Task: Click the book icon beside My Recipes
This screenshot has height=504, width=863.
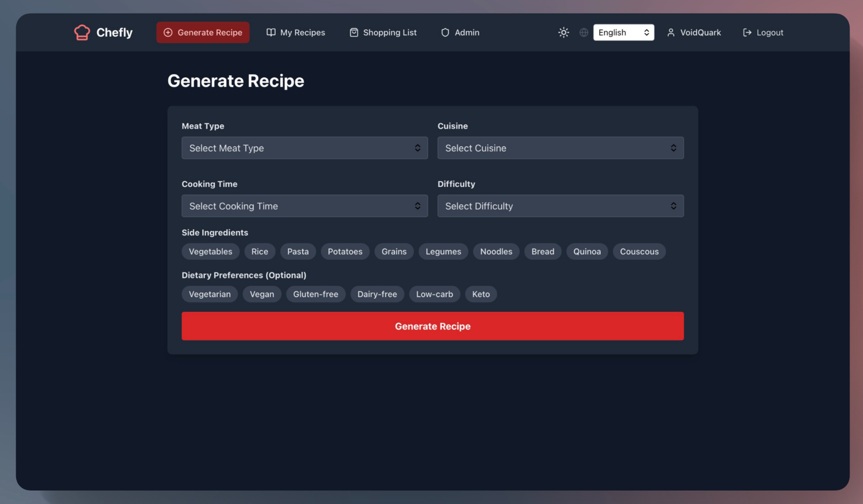Action: (271, 32)
